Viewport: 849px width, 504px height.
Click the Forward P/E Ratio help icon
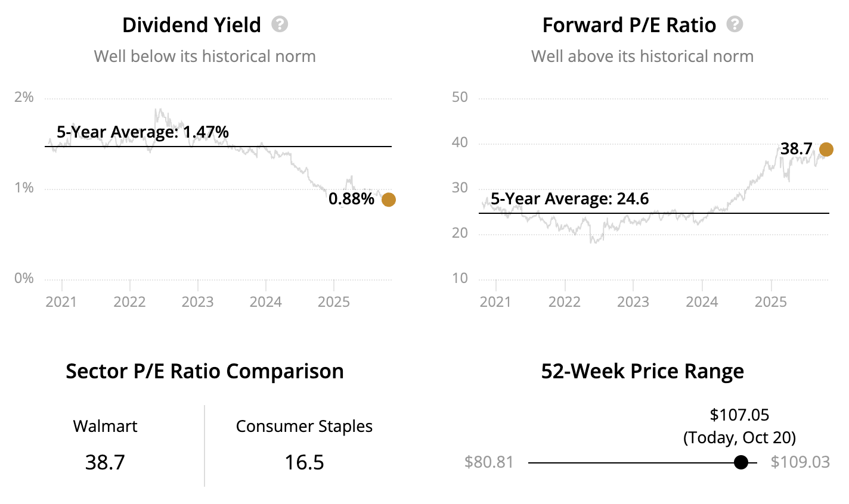(x=735, y=24)
